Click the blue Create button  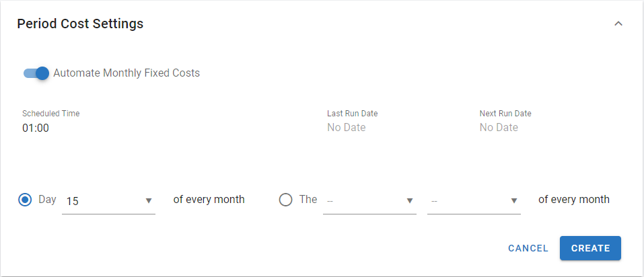(x=590, y=248)
